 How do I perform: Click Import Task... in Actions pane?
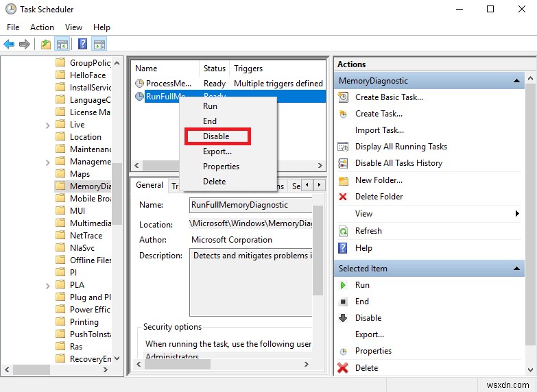[379, 130]
